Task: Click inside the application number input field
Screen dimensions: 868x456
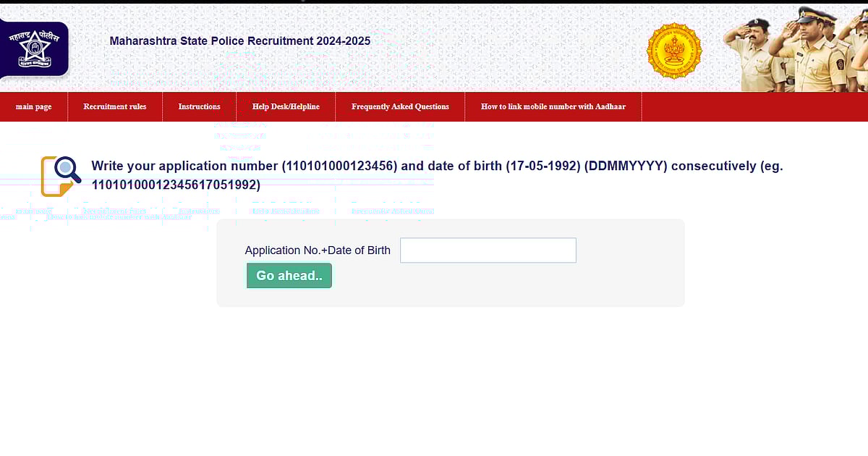Action: coord(488,250)
